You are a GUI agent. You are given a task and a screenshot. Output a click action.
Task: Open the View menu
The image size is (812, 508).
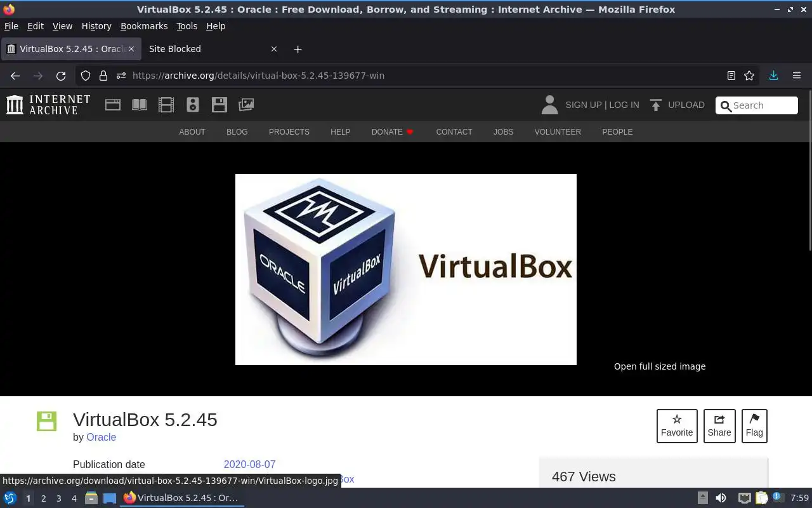[x=62, y=26]
